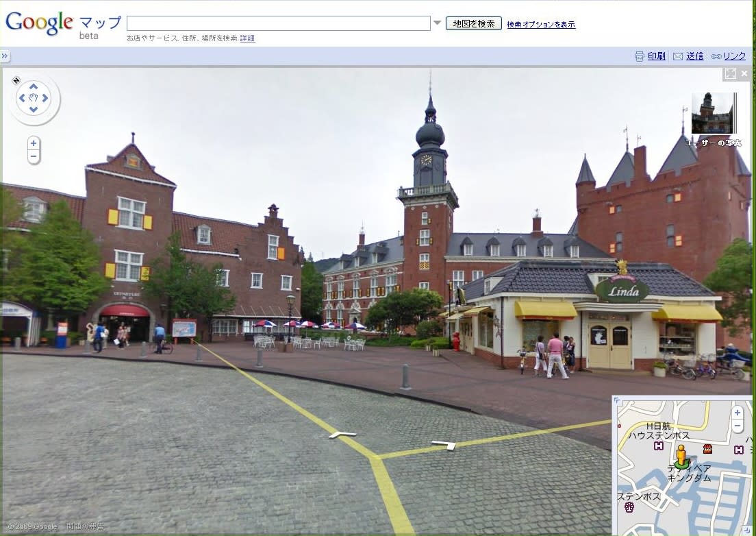Pan Street View left with arrow
Screen dimensions: 756x536
(22, 98)
